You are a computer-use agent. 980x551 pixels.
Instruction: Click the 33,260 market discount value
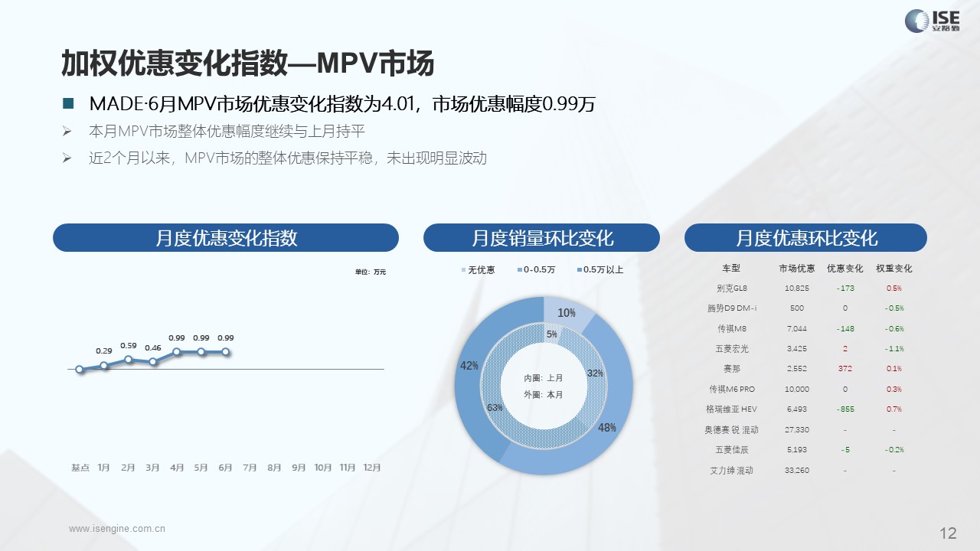(x=797, y=470)
